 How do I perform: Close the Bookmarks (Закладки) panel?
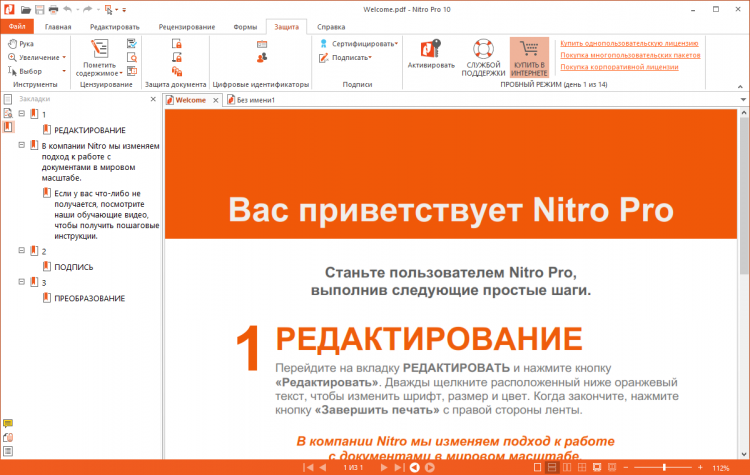[x=153, y=99]
